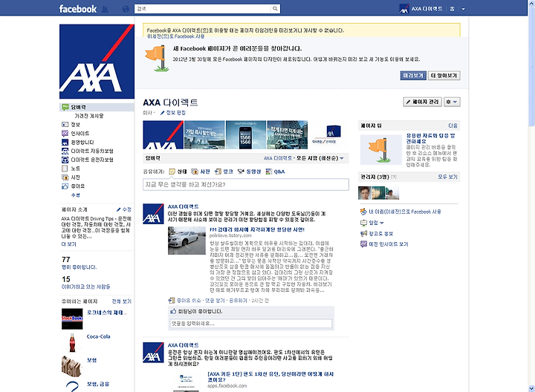Click the large AXA logo profile picture

97,62
